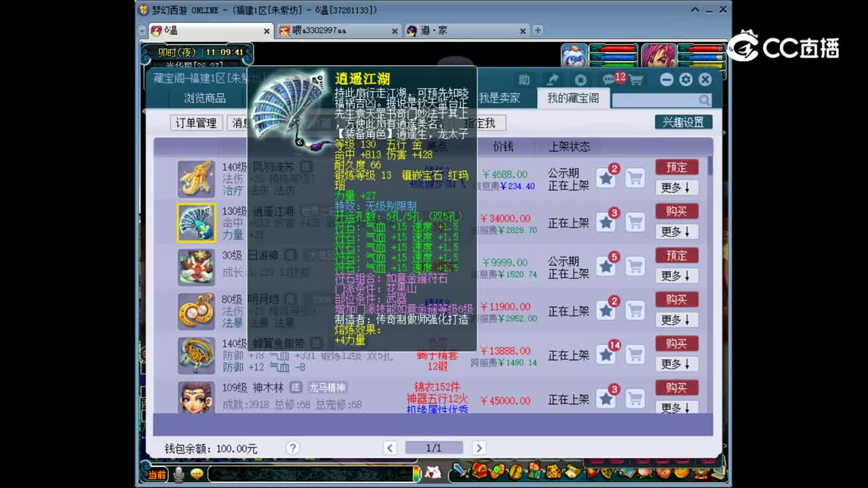
Task: Open 兴趣设置 interest settings
Action: (x=684, y=122)
